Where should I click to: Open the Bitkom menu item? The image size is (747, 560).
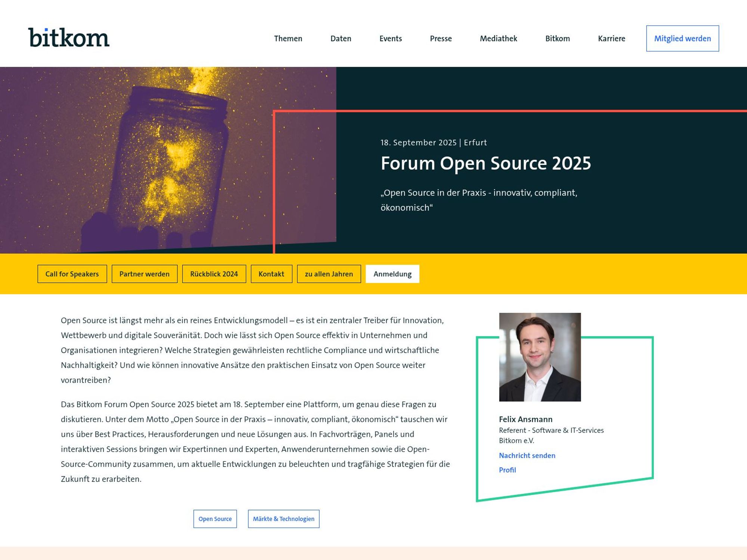click(557, 38)
